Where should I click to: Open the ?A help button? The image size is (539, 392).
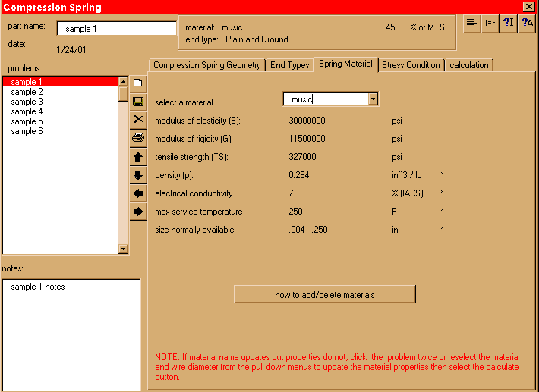[x=528, y=23]
